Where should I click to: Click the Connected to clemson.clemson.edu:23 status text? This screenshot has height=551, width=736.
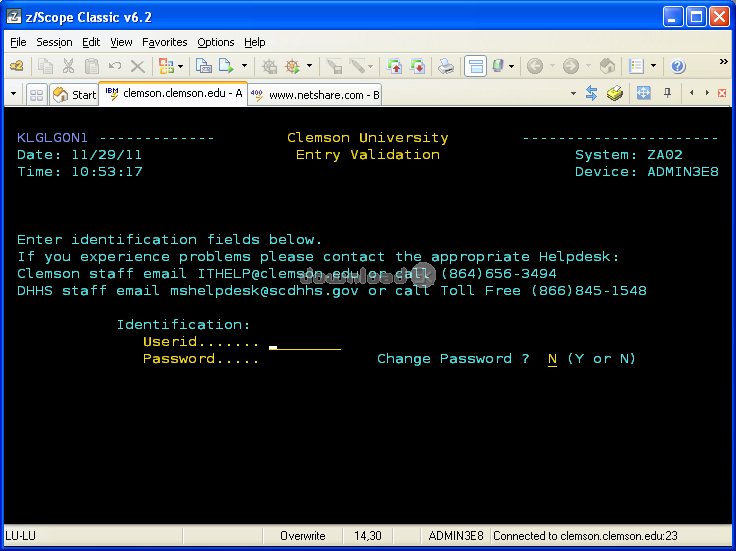point(585,536)
